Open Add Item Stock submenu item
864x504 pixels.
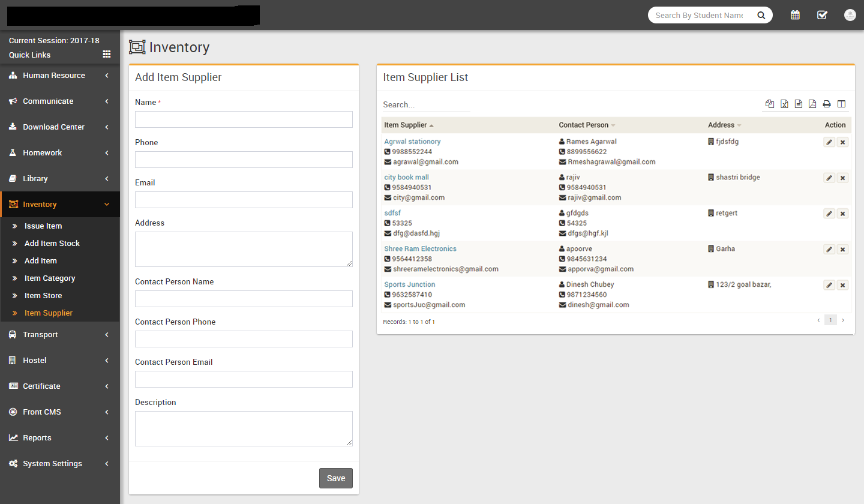[x=52, y=244]
